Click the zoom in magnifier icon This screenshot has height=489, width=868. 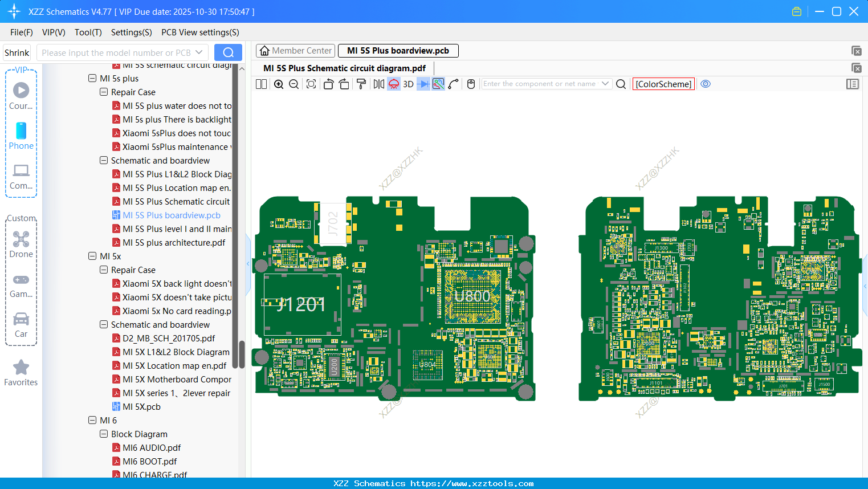click(279, 84)
